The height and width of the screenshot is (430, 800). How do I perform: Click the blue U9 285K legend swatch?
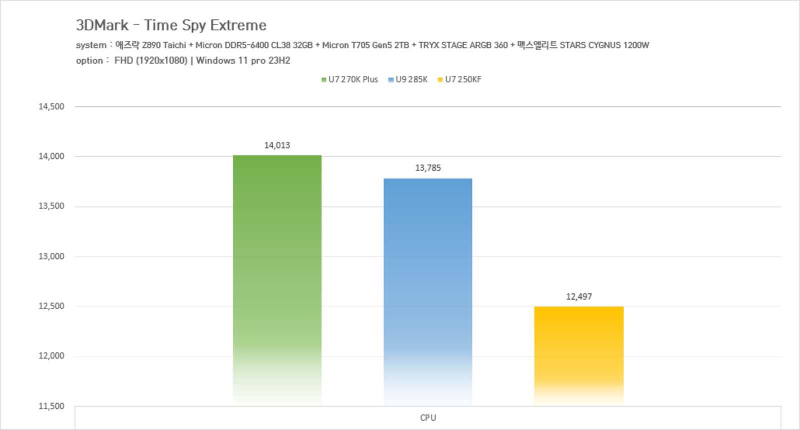390,79
